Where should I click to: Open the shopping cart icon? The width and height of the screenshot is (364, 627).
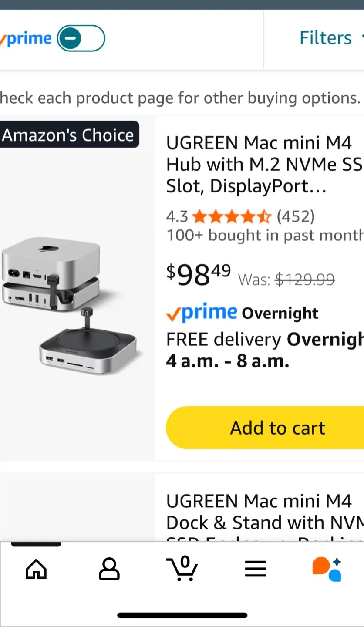(182, 568)
